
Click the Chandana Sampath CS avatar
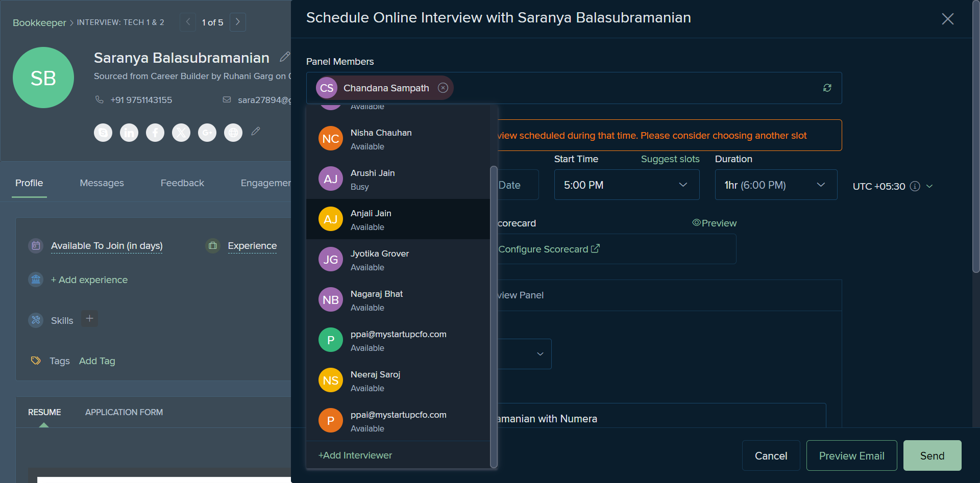(x=327, y=88)
